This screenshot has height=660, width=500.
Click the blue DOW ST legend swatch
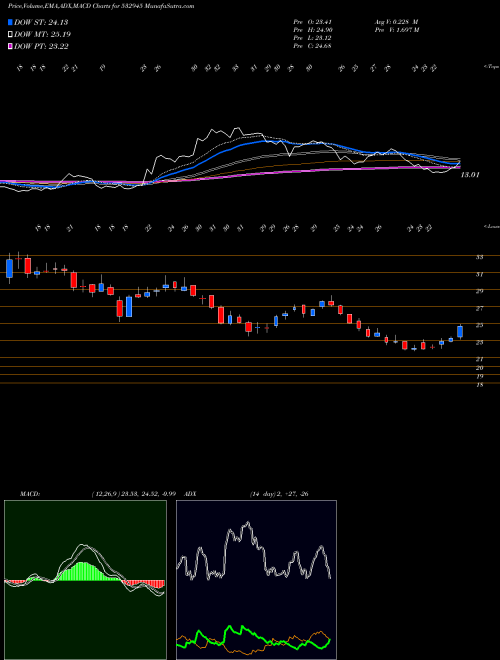[x=10, y=23]
